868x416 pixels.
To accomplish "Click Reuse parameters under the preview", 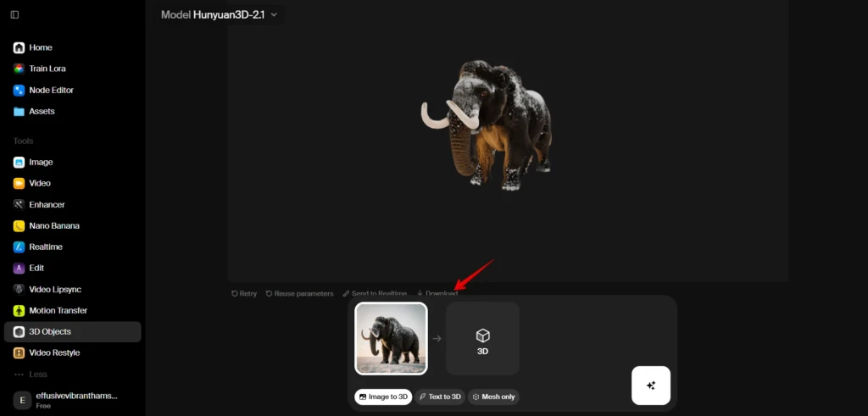I will (299, 294).
